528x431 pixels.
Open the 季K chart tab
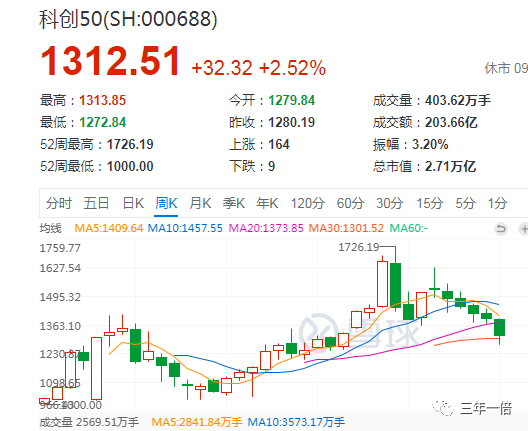click(x=233, y=203)
